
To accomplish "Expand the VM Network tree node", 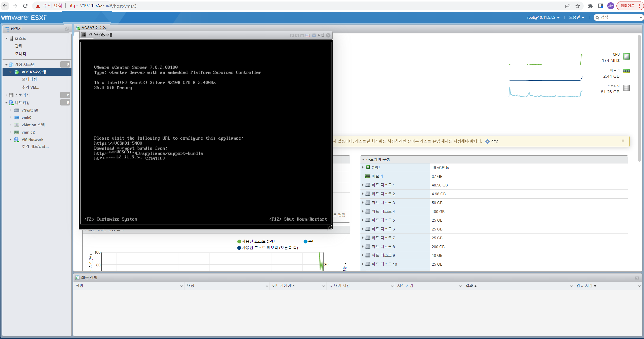I will coord(10,139).
